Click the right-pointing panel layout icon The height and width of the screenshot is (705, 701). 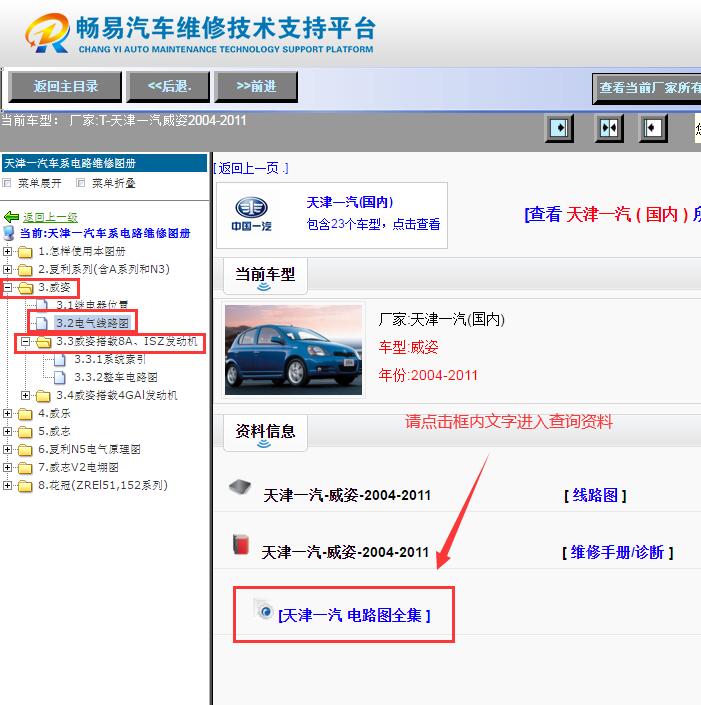click(559, 128)
